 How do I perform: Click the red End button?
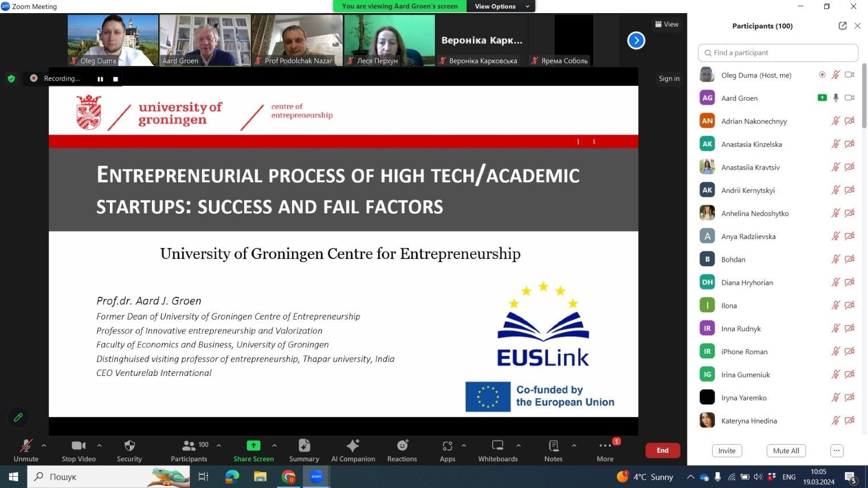(663, 450)
